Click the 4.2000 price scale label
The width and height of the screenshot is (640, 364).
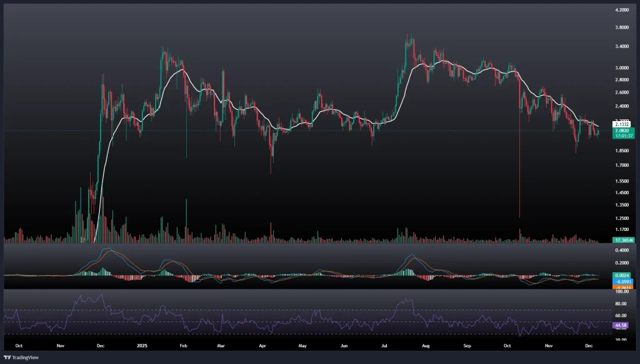[622, 11]
